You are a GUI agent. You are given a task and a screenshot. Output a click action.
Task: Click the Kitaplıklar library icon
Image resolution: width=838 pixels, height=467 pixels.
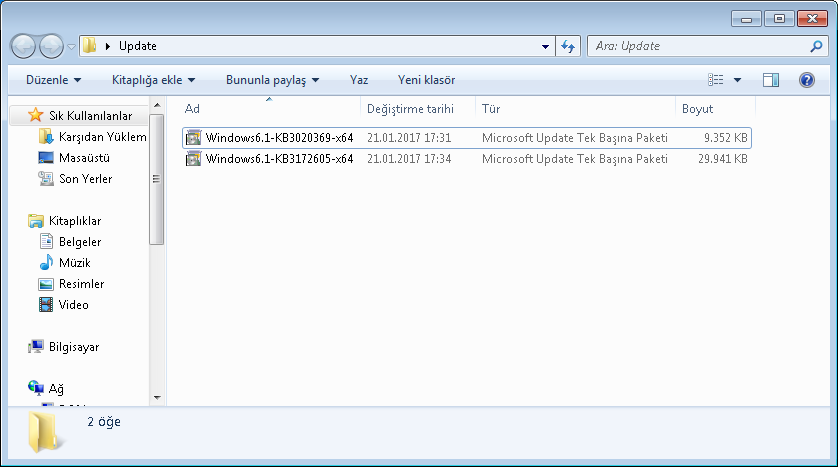point(36,221)
